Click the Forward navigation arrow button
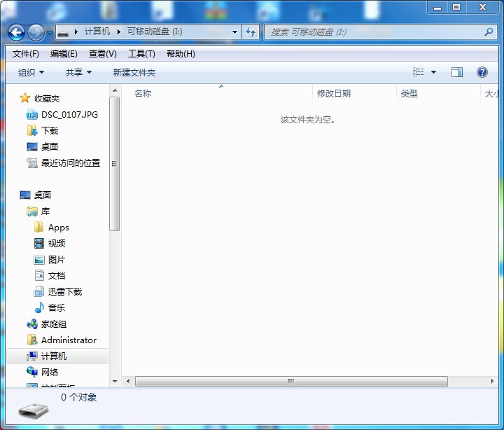Viewport: 504px width, 430px height. [x=36, y=32]
